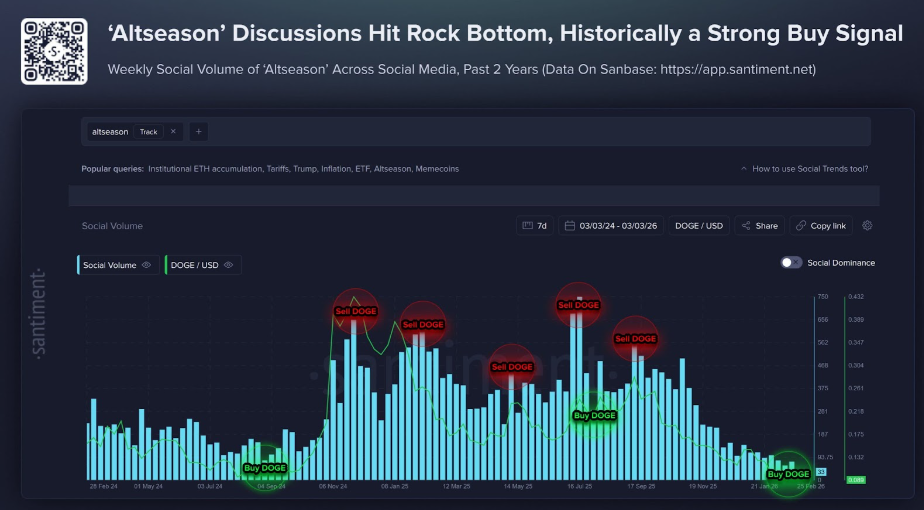Open the 7d interval selector
This screenshot has width=924, height=510.
(535, 226)
